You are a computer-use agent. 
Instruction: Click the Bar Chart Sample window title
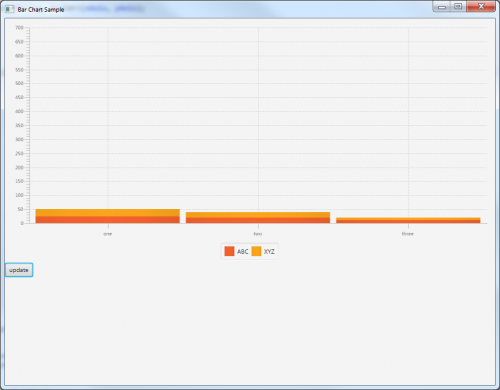coord(41,10)
